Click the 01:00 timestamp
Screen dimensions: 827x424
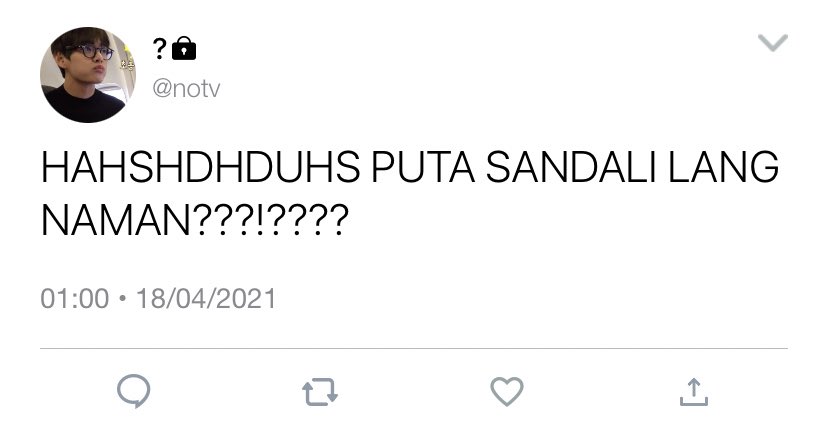[74, 298]
